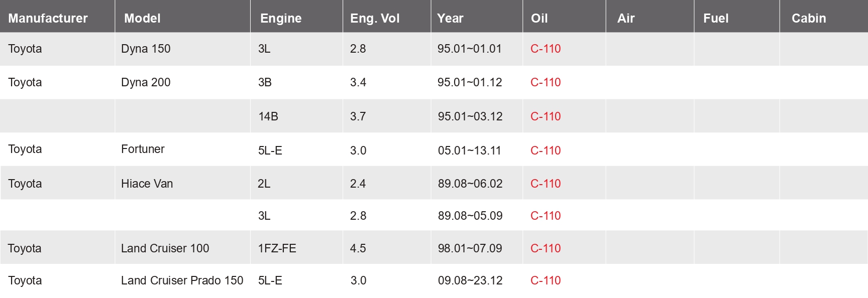The width and height of the screenshot is (868, 298).
Task: Select the Land Cruiser Prado 150 model cell
Action: coord(182,280)
